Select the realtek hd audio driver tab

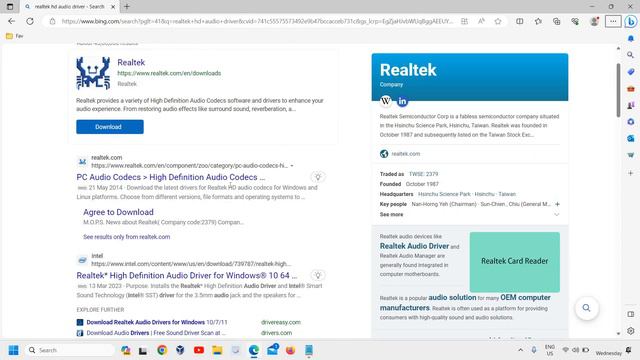click(x=69, y=7)
